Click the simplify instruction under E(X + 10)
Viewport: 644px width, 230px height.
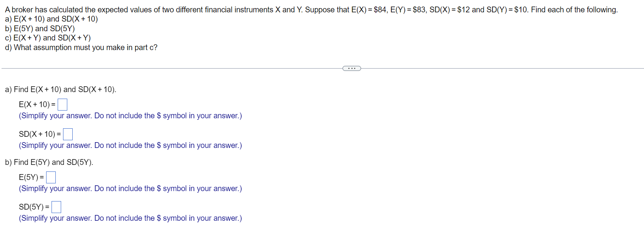tap(130, 116)
